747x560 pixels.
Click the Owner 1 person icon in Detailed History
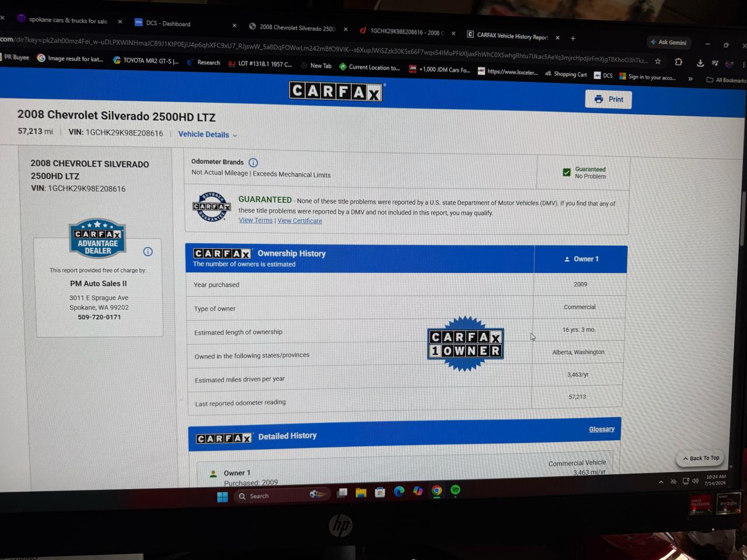click(213, 474)
